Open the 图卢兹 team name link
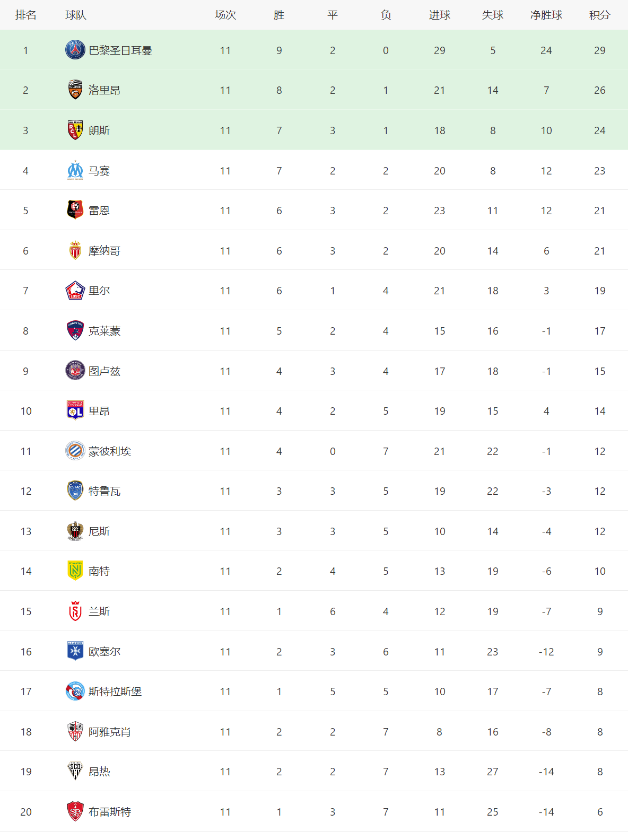 pyautogui.click(x=104, y=371)
